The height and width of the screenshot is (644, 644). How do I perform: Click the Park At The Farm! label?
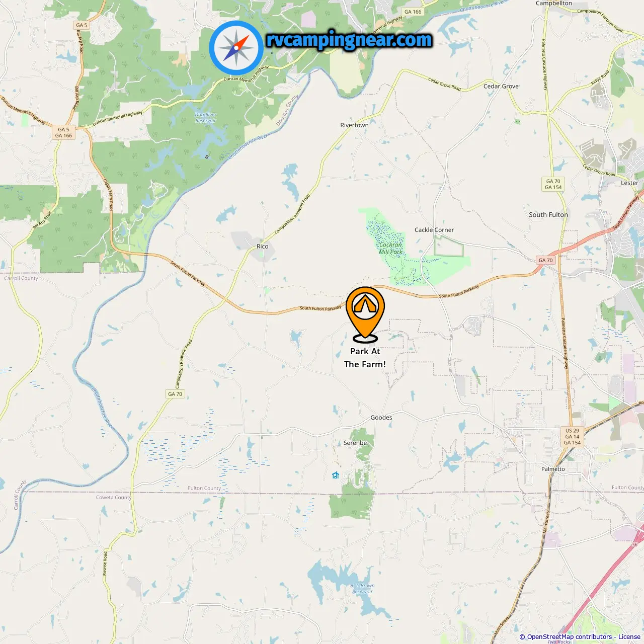(x=365, y=358)
